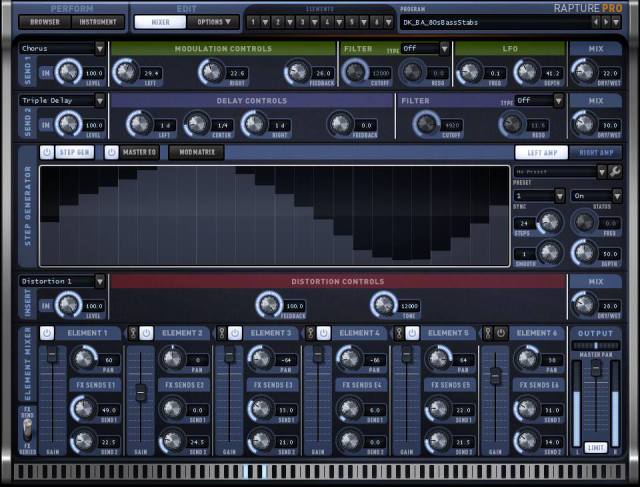640x487 pixels.
Task: Open the ModMatrix tab
Action: click(196, 152)
